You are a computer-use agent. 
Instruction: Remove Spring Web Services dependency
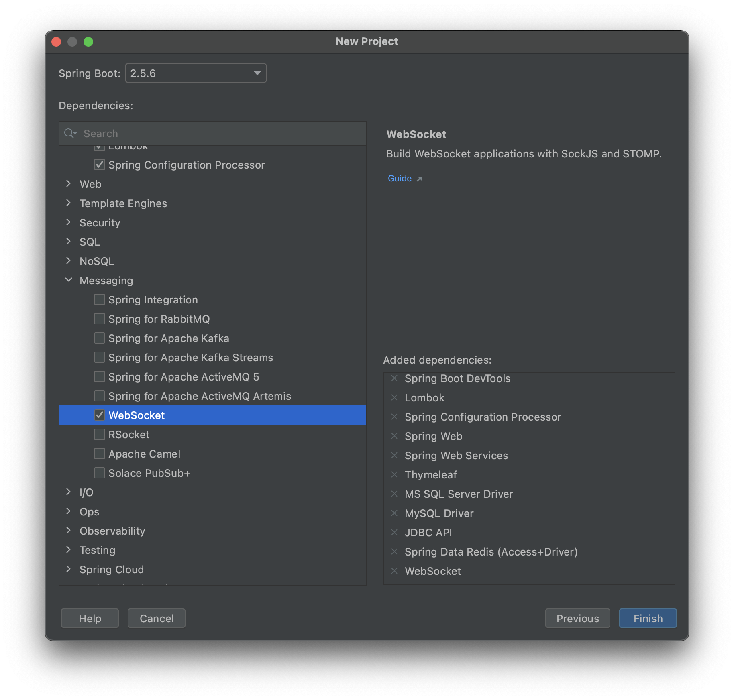[x=394, y=455]
